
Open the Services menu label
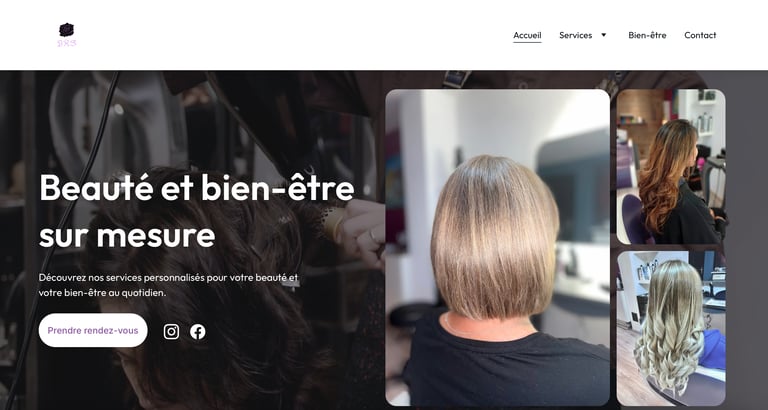point(576,35)
